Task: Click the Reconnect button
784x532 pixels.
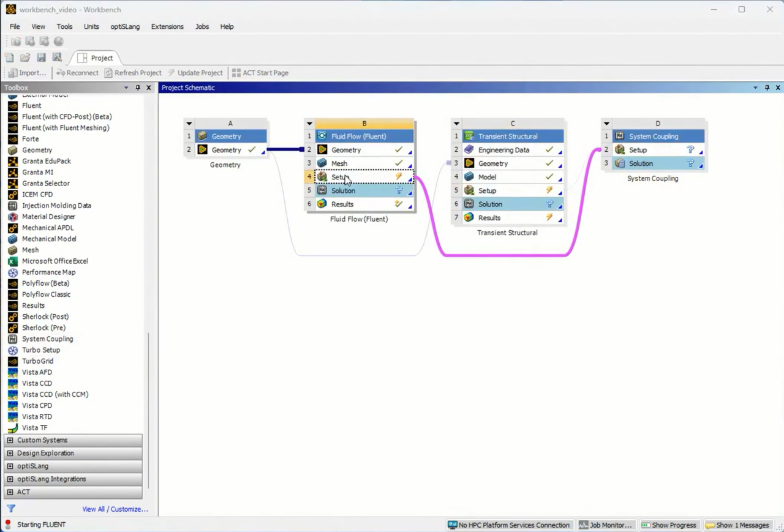Action: coord(77,73)
